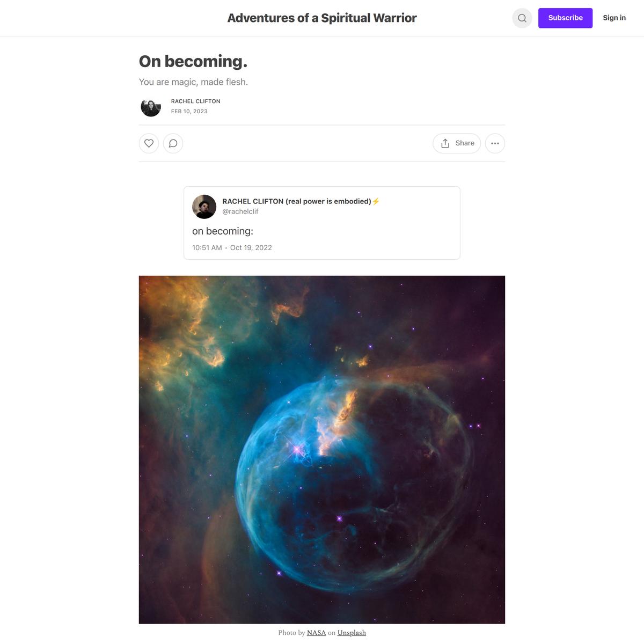Click Rachel Clifton's author avatar
This screenshot has height=644, width=644.
(x=151, y=107)
